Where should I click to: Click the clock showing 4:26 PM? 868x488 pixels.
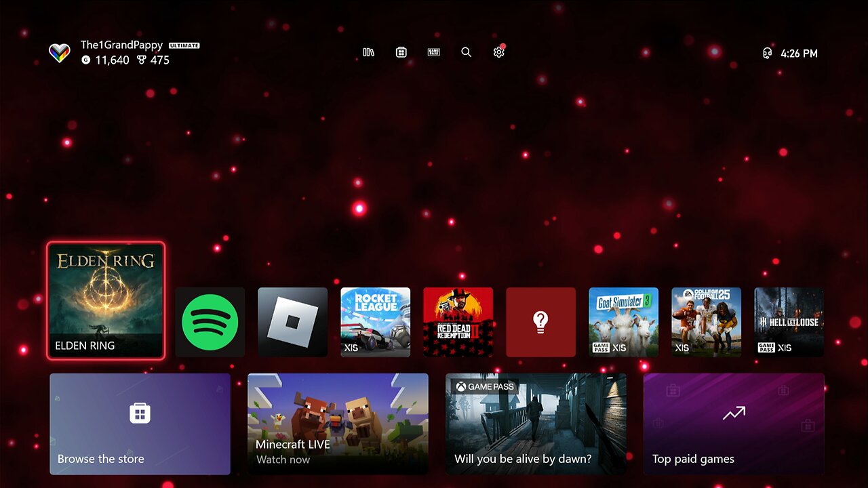click(799, 53)
